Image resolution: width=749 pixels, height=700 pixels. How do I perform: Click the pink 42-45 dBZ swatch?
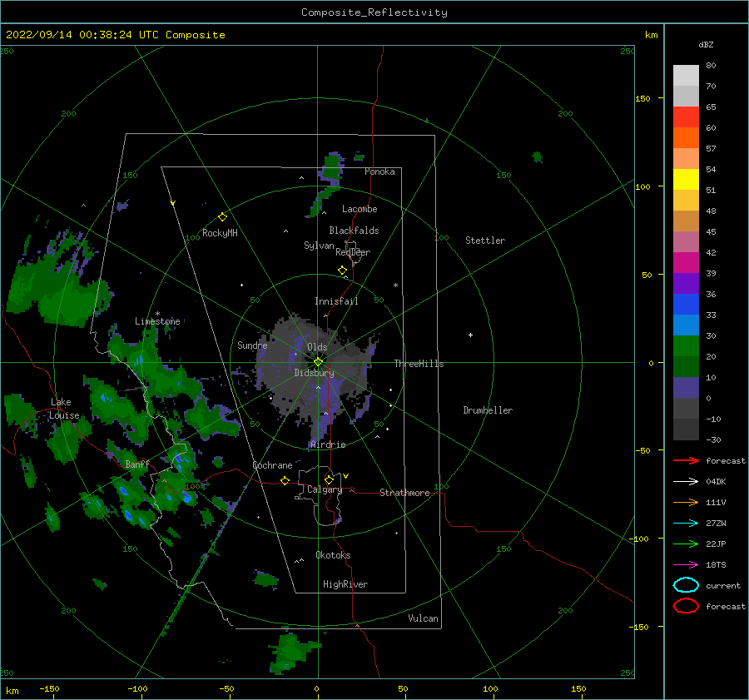coord(686,241)
